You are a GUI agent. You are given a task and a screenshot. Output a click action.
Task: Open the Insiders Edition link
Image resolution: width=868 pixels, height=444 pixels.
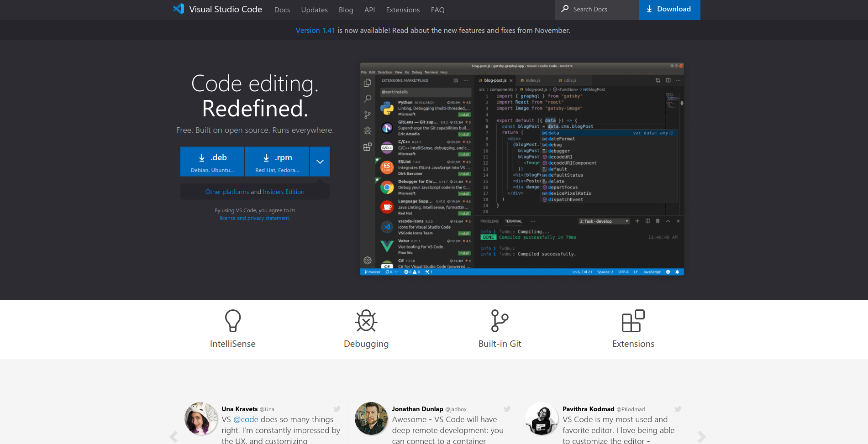pos(284,192)
